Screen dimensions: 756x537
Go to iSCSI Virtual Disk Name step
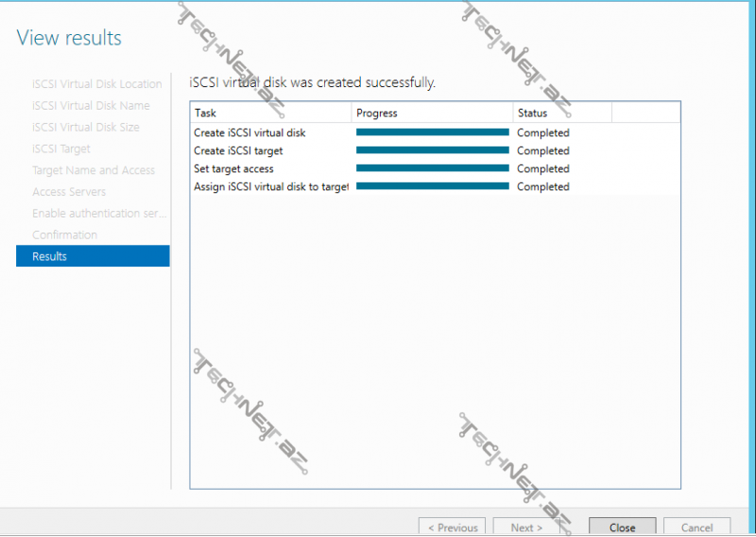[91, 106]
